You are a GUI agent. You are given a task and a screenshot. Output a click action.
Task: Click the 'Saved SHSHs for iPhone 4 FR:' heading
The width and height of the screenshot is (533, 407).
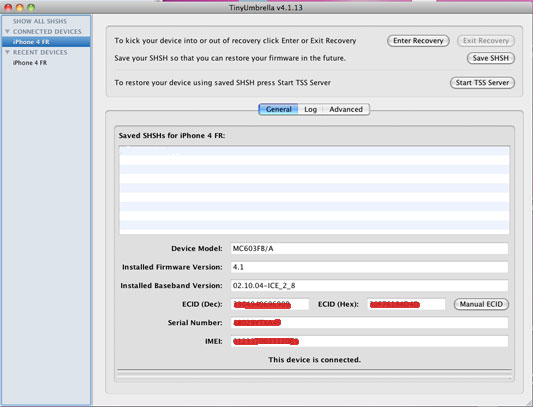172,136
